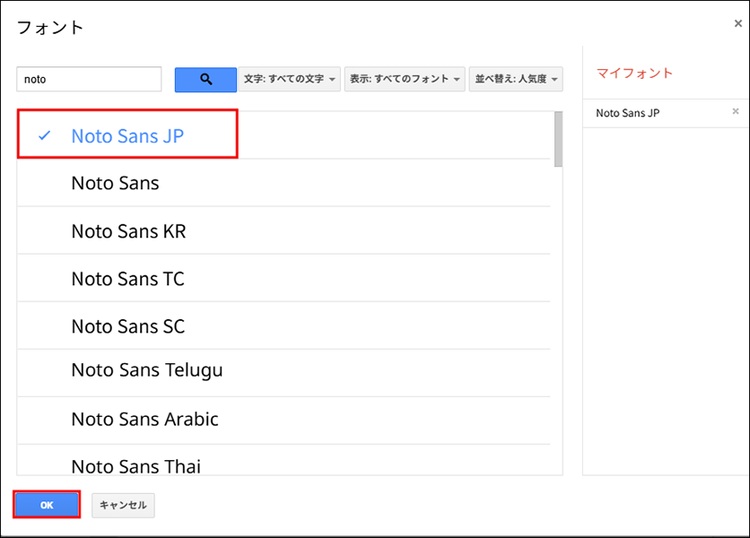Screen dimensions: 750x538
Task: Click Noto Sans JP under マイフォント
Action: pos(627,113)
